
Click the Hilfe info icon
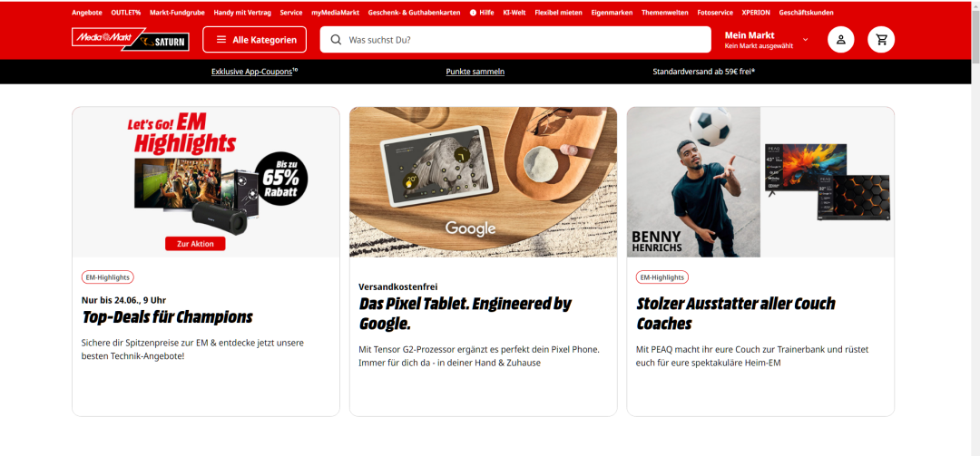473,13
